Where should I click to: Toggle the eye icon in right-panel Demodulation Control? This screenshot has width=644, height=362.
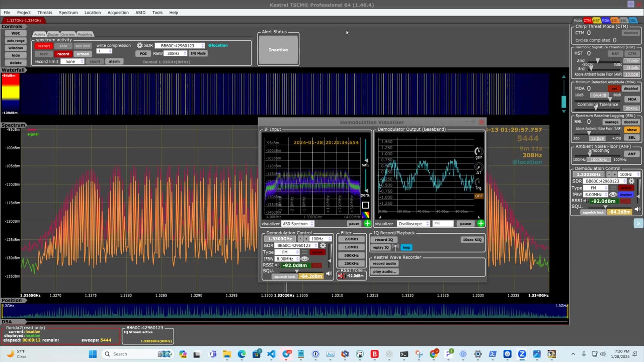[x=613, y=195]
